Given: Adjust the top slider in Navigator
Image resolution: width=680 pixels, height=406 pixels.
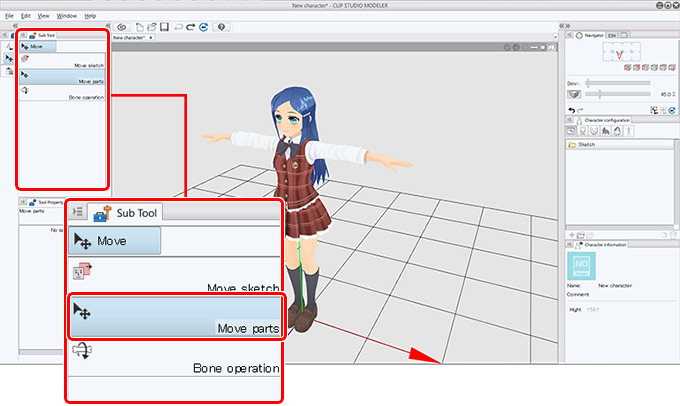Looking at the screenshot, I should point(618,83).
